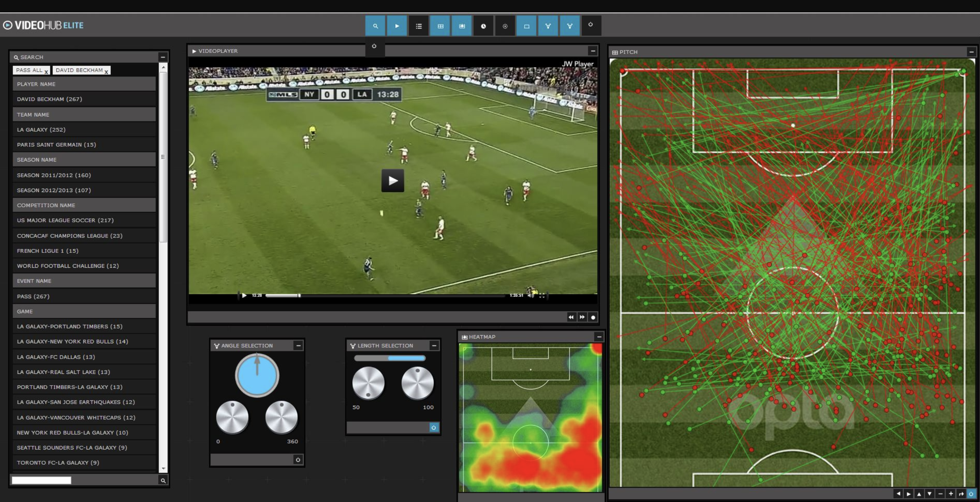This screenshot has width=980, height=502.
Task: Click the knob above the 100 label
Action: (x=417, y=383)
